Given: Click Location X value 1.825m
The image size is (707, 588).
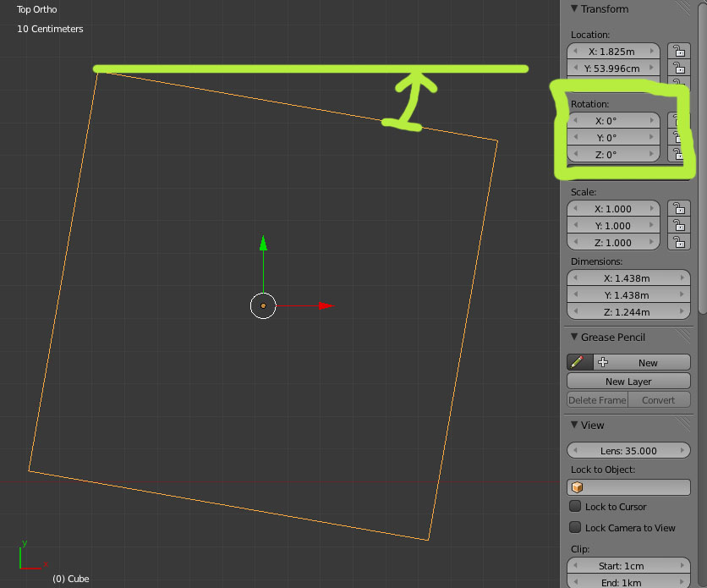Looking at the screenshot, I should pyautogui.click(x=613, y=51).
